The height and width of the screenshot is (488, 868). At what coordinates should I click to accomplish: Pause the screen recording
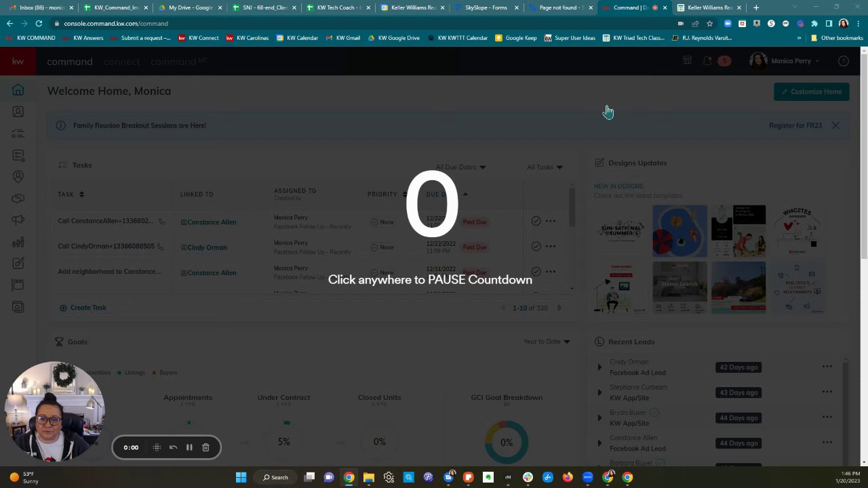[189, 447]
